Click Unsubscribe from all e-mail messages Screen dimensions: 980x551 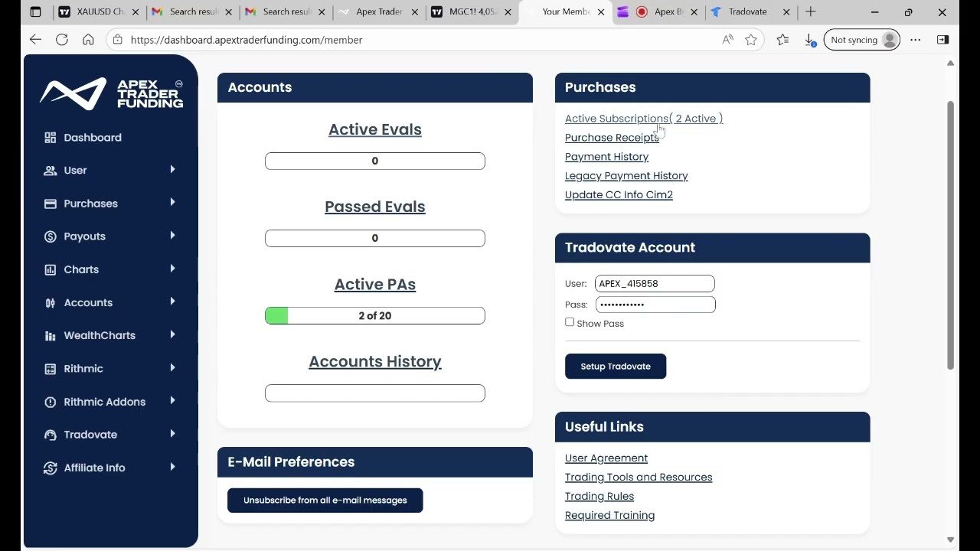(x=325, y=500)
